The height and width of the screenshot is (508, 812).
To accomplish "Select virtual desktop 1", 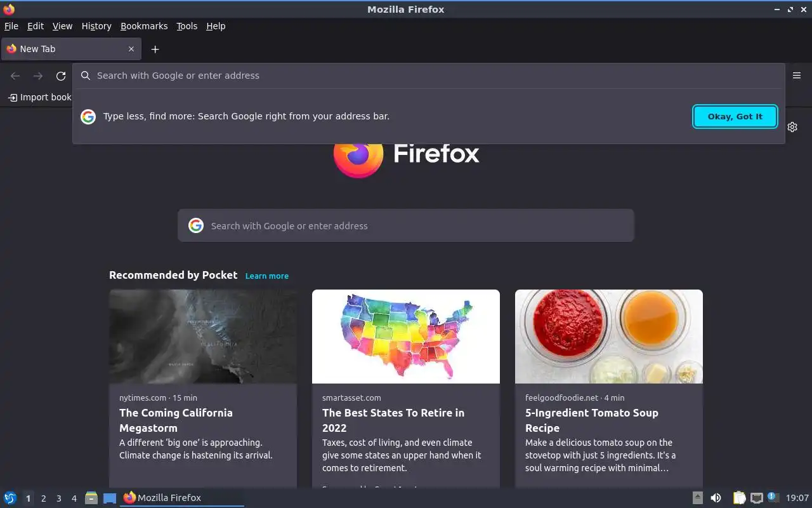I will 28,498.
